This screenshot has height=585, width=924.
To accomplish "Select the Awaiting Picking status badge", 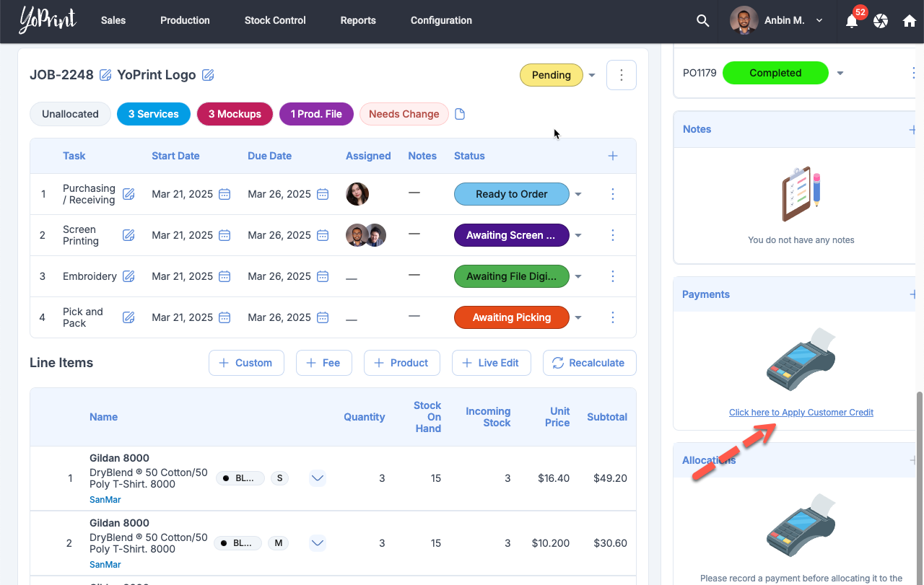I will [511, 317].
